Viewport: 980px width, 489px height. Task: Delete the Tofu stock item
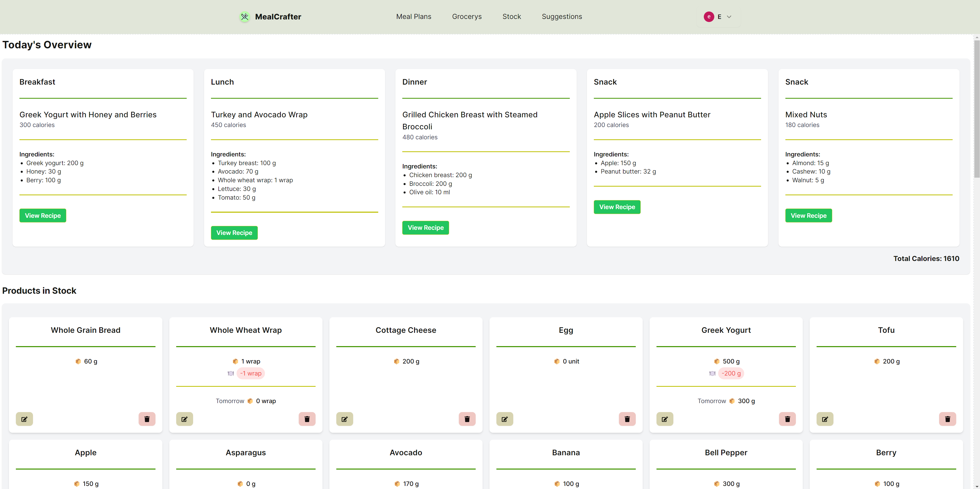(947, 419)
